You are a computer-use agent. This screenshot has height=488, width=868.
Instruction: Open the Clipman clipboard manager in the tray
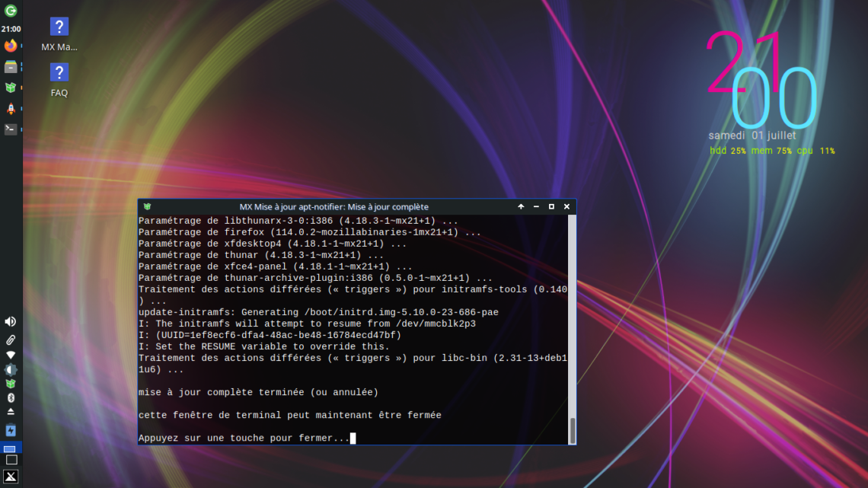pyautogui.click(x=9, y=340)
